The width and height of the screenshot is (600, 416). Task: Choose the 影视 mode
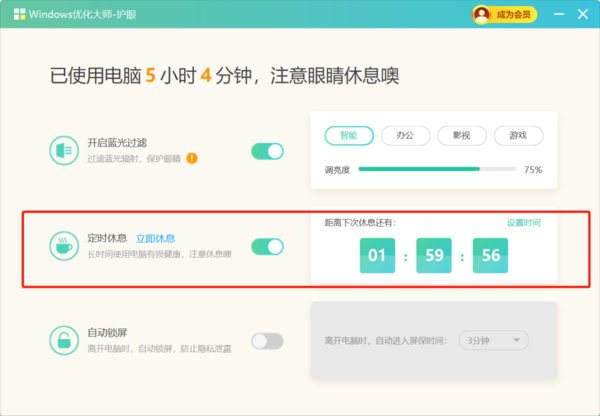[461, 135]
